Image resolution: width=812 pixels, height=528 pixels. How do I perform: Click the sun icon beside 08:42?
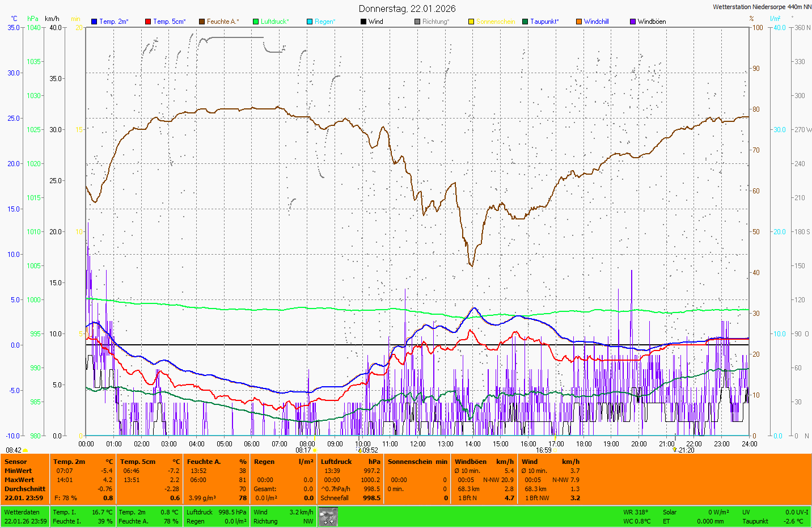26,450
